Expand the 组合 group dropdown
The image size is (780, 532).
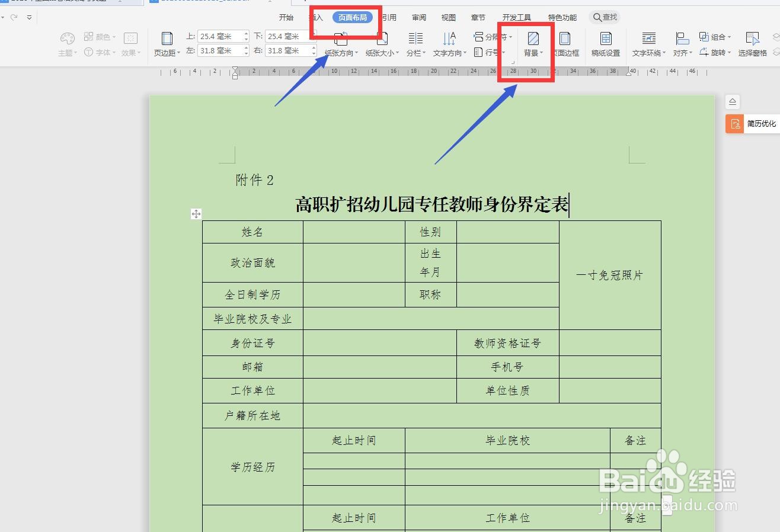(x=715, y=37)
